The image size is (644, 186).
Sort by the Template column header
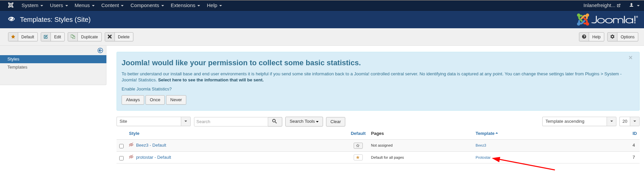pyautogui.click(x=487, y=134)
